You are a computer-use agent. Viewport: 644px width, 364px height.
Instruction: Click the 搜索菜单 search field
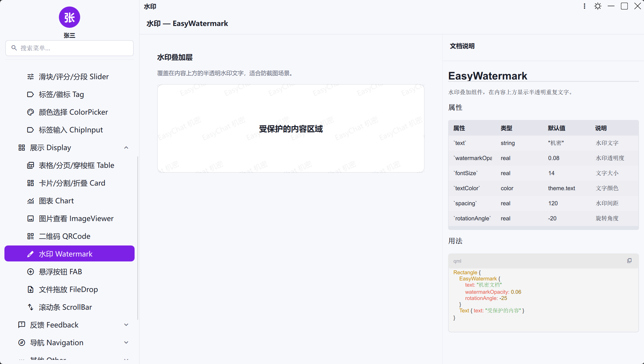[x=69, y=48]
